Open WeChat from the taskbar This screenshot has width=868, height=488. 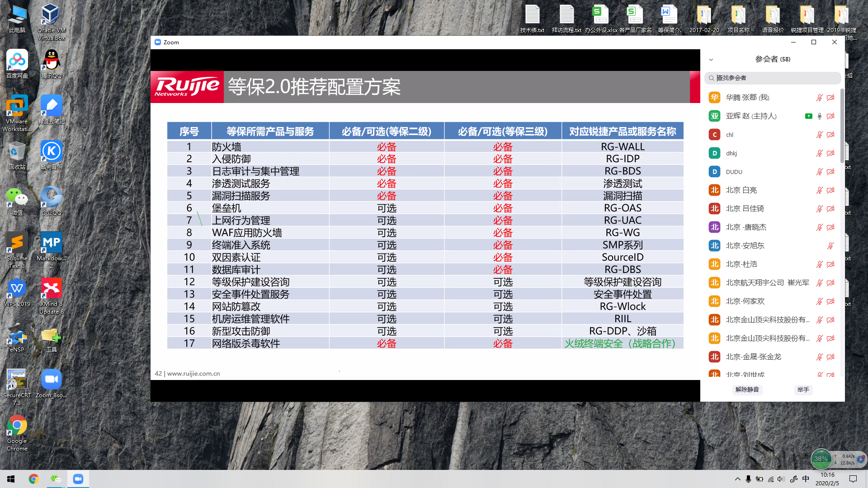coord(56,479)
